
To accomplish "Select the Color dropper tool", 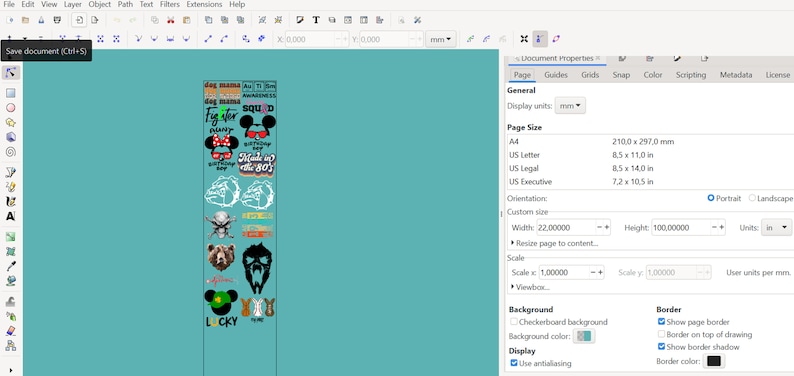I will [x=10, y=266].
